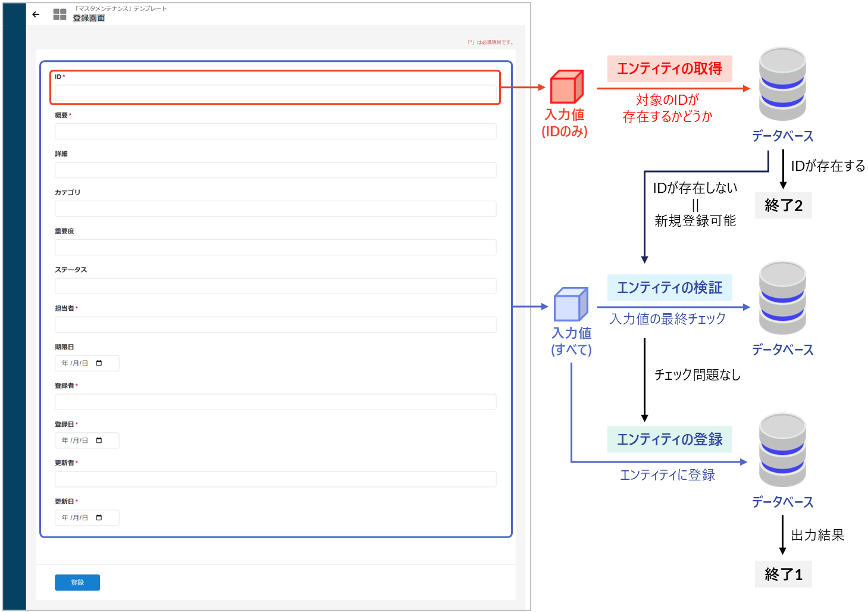Open calendar picker for 期限日
868x612 pixels.
coord(99,363)
